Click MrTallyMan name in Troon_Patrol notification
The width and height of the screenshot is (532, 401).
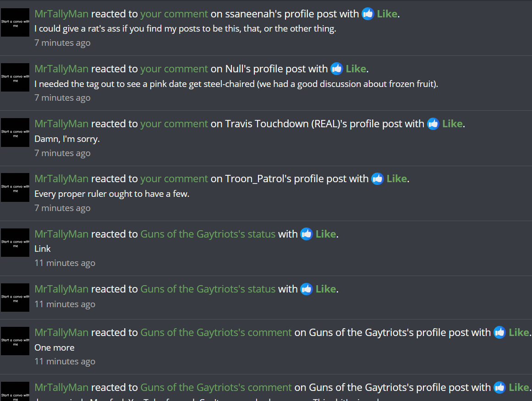coord(61,179)
